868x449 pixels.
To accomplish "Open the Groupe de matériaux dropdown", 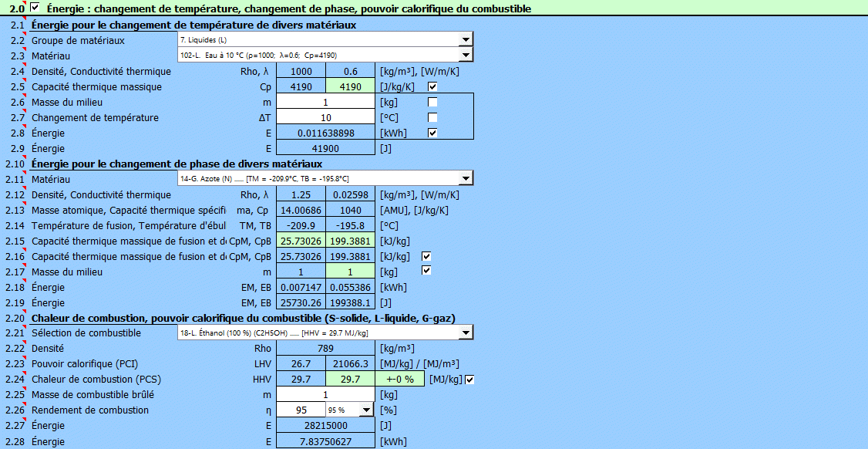I will pyautogui.click(x=465, y=40).
